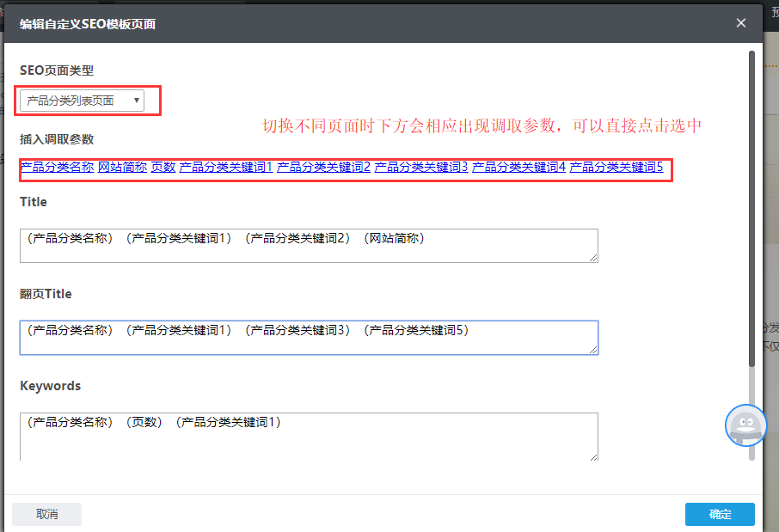Insert the 产品分类关键词1 parameter
Screen dimensions: 779x532
pyautogui.click(x=226, y=168)
